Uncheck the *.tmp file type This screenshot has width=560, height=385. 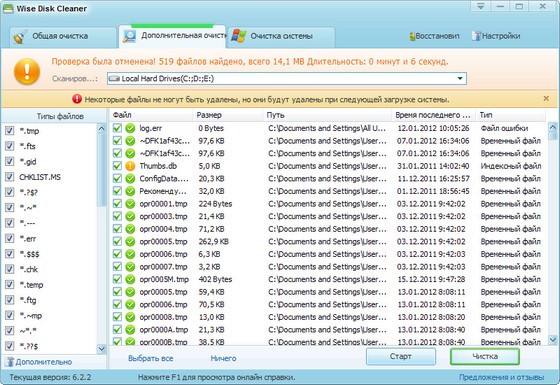pyautogui.click(x=10, y=131)
